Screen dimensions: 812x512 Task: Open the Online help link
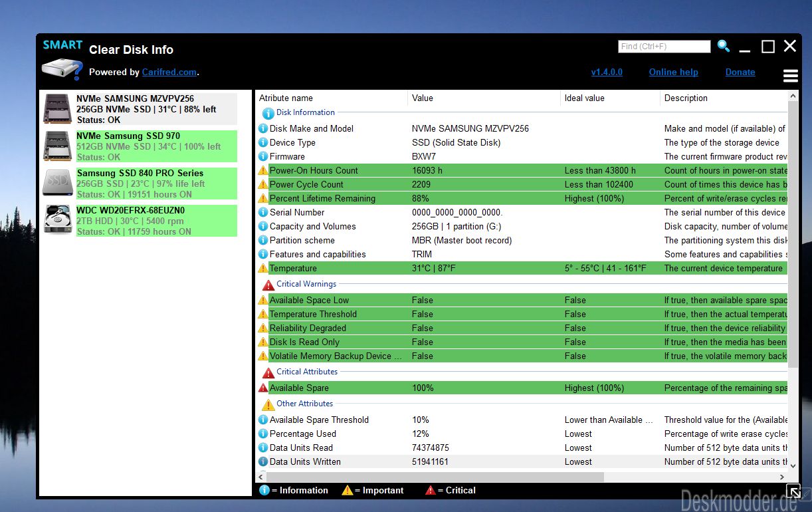tap(674, 72)
